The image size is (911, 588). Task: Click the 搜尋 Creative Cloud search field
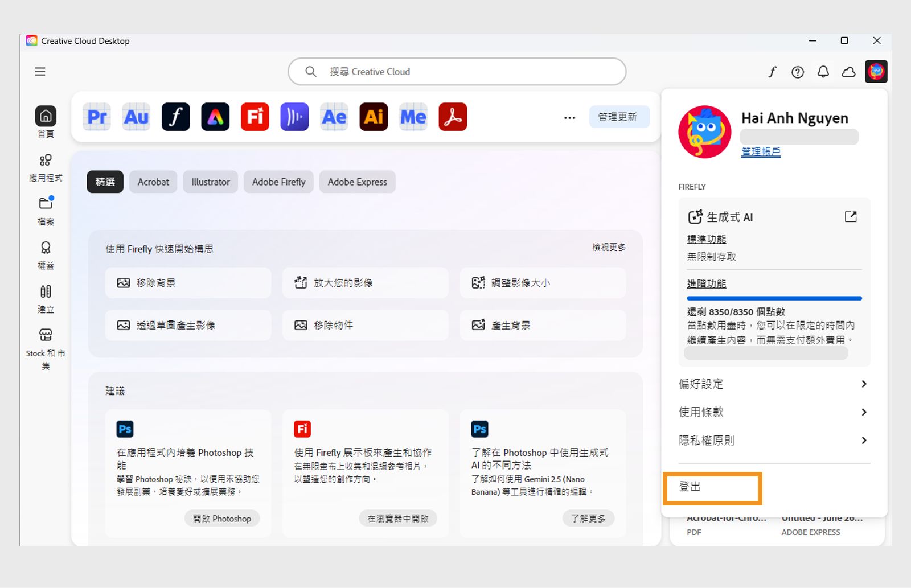point(457,72)
